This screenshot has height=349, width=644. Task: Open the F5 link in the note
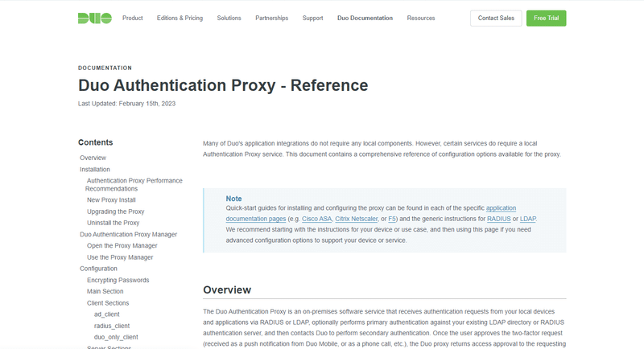point(392,219)
